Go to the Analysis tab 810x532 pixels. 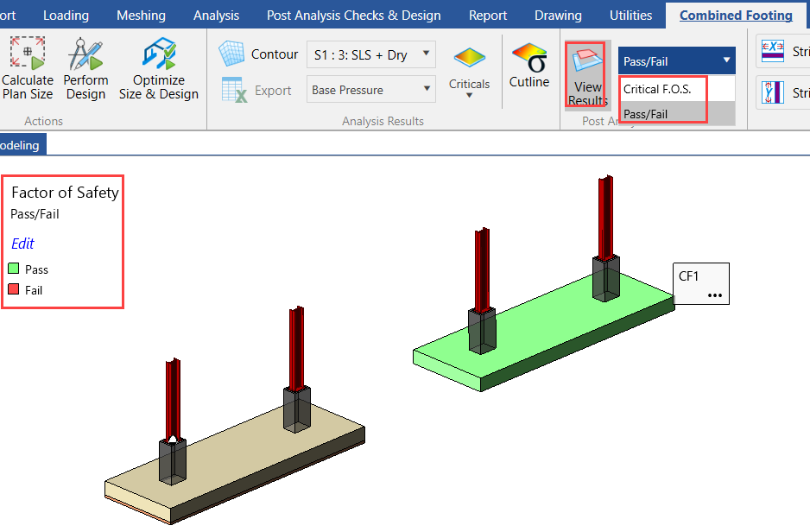[216, 16]
